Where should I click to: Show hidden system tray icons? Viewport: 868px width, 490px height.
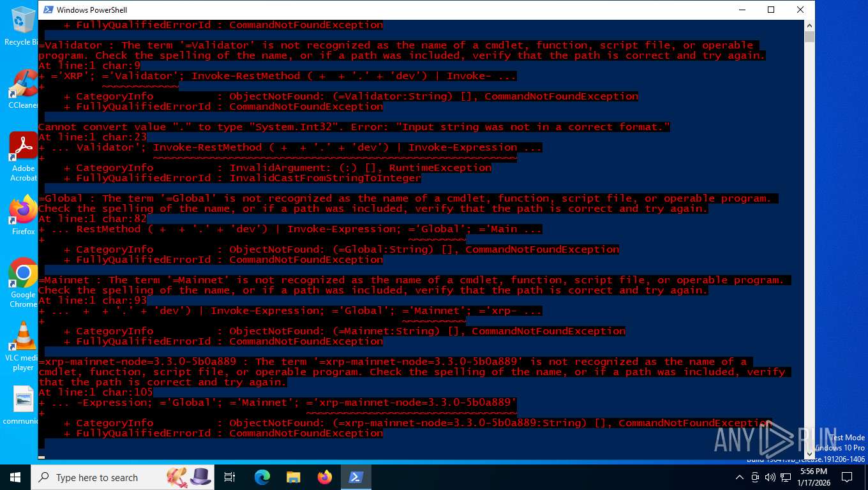pyautogui.click(x=740, y=477)
